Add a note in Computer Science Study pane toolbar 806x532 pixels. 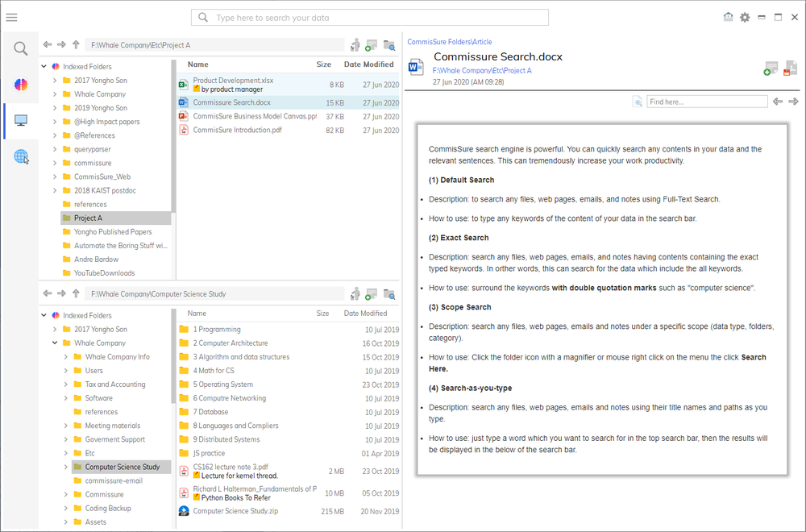click(371, 294)
